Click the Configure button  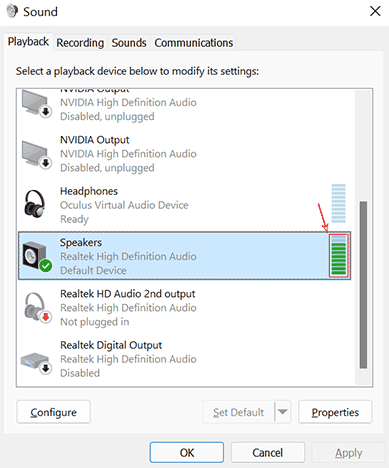pos(53,412)
